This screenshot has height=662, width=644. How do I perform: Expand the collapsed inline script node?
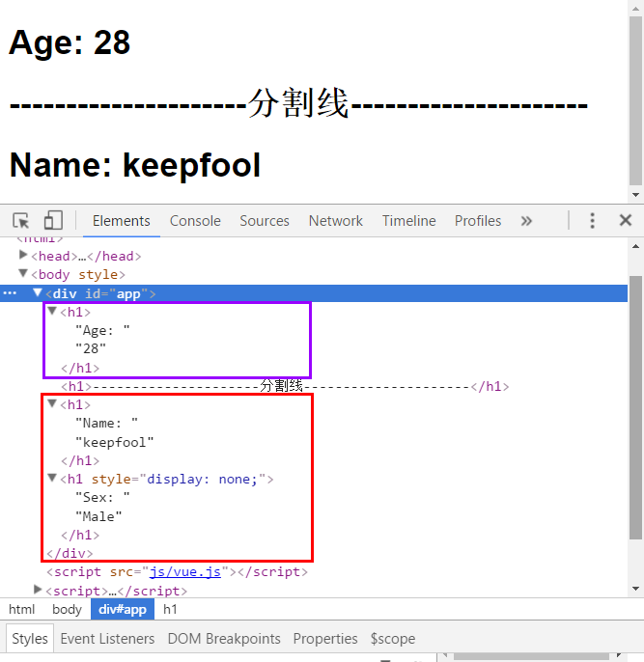click(38, 590)
